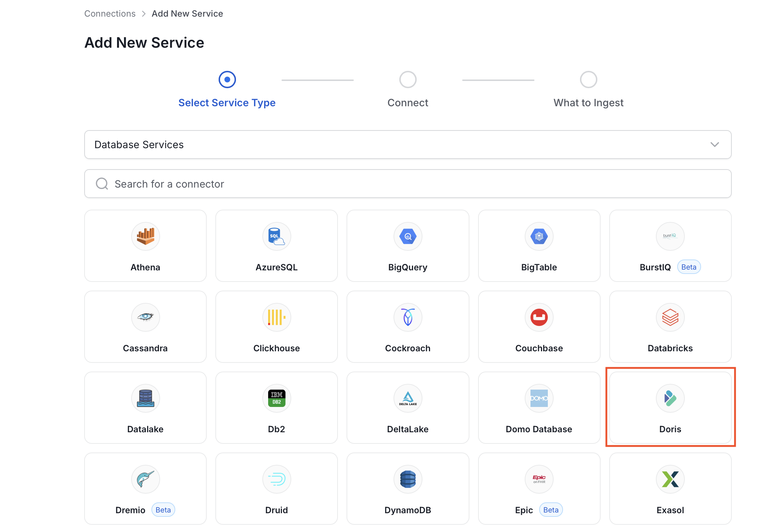Select the Athena connector icon

pos(145,236)
